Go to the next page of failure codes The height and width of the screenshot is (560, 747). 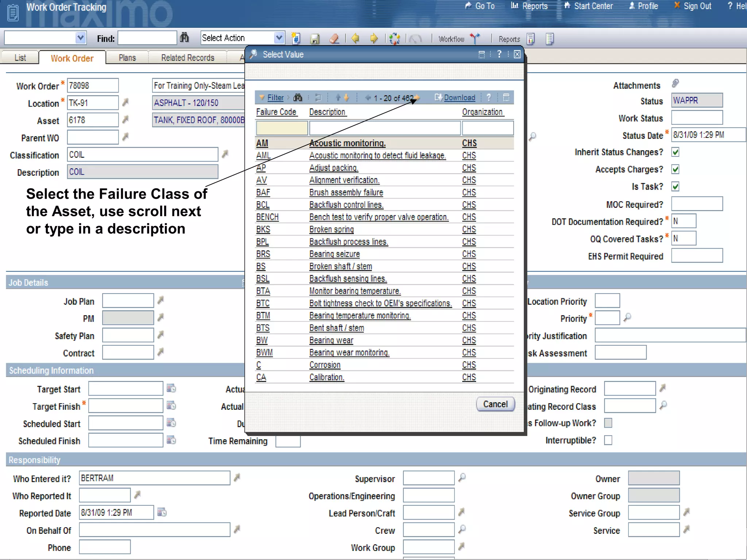point(417,97)
